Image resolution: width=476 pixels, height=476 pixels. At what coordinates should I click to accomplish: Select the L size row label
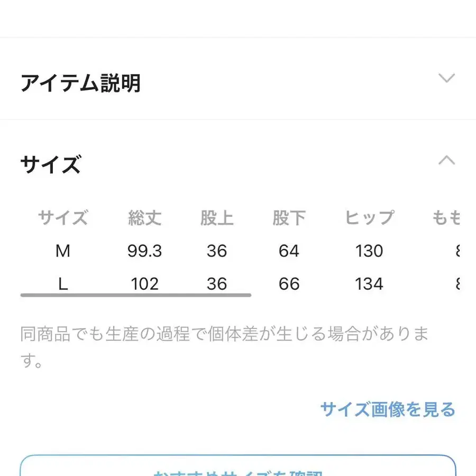coord(63,284)
